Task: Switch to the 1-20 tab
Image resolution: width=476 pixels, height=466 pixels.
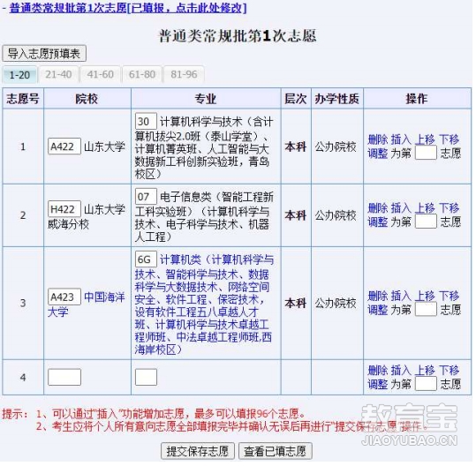Action: coord(19,75)
